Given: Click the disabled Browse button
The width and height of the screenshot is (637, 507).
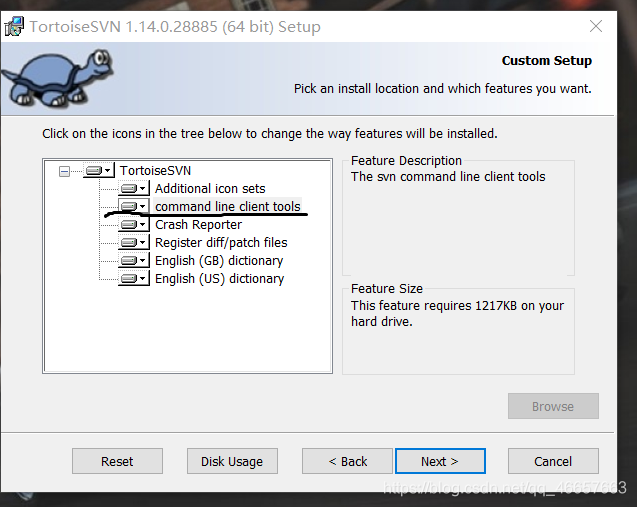Looking at the screenshot, I should [553, 406].
